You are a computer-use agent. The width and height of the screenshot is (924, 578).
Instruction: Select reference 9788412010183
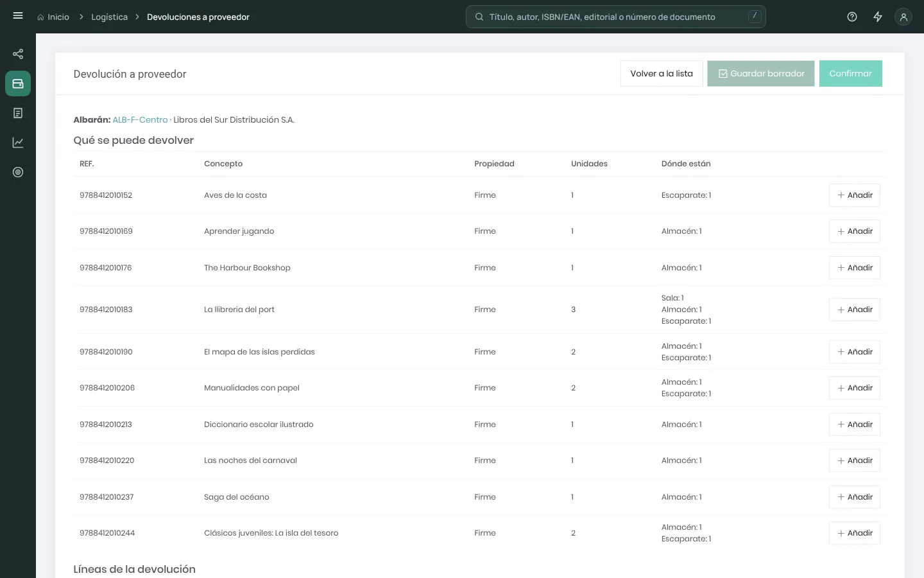tap(106, 310)
